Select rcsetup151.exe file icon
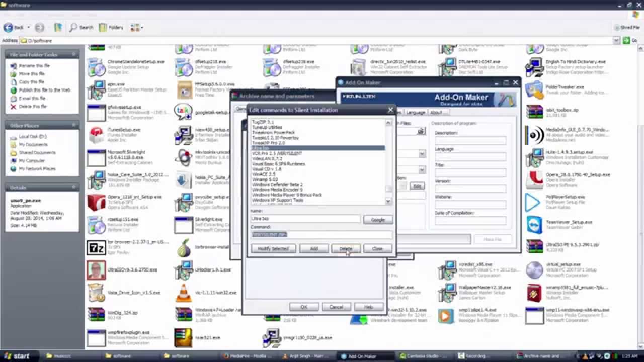This screenshot has width=644, height=362. tap(96, 225)
